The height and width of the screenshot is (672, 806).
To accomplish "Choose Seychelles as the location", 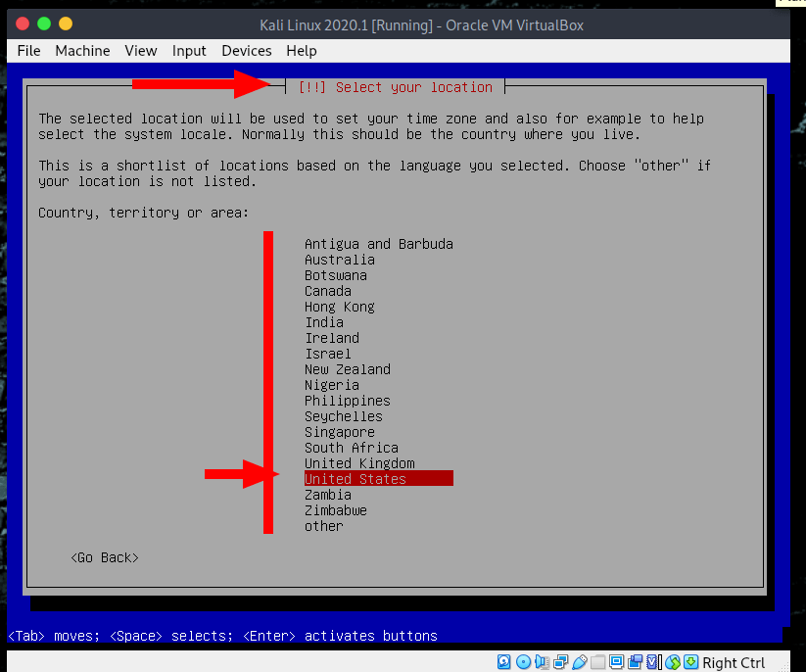I will 344,416.
